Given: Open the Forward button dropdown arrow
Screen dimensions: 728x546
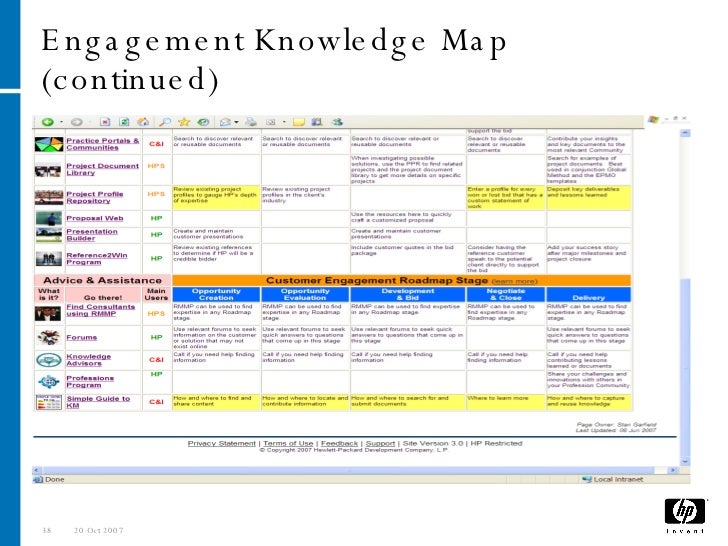Looking at the screenshot, I should click(90, 123).
